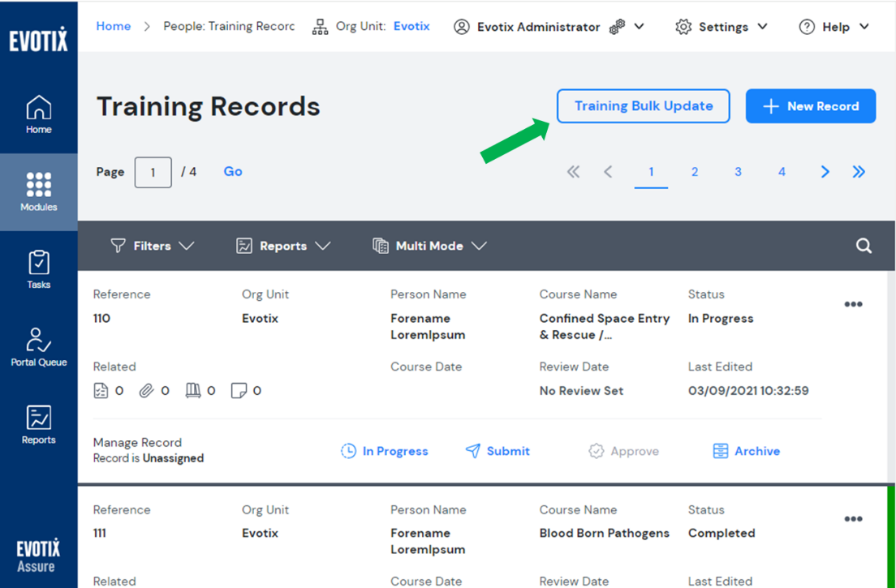This screenshot has width=896, height=588.
Task: Open the Portal Queue sidebar item
Action: click(x=38, y=347)
